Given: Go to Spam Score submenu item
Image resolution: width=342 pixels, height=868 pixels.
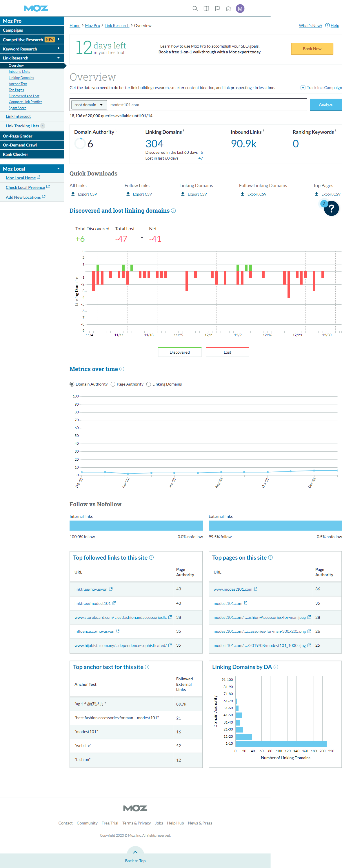Looking at the screenshot, I should (x=17, y=108).
